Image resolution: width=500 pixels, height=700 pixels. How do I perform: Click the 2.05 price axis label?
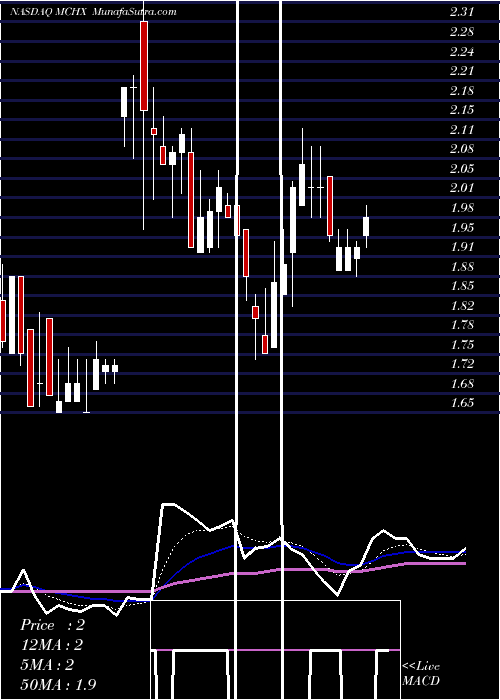click(x=462, y=168)
